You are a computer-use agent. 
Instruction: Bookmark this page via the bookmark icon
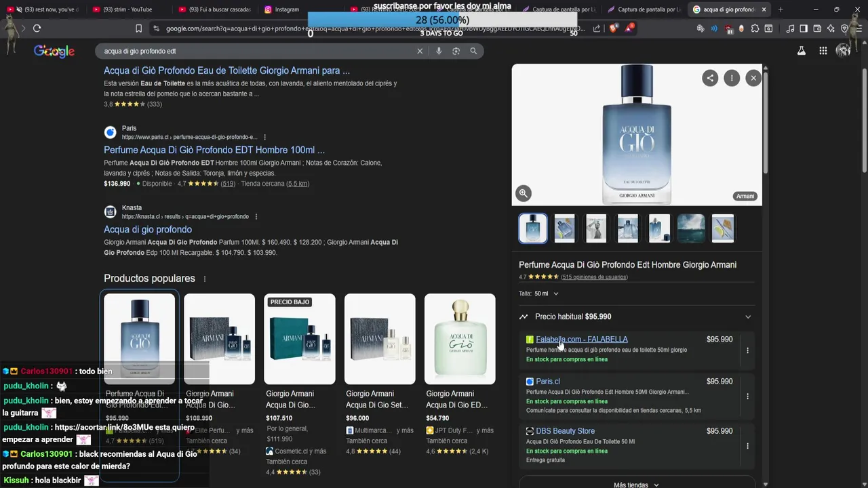138,28
